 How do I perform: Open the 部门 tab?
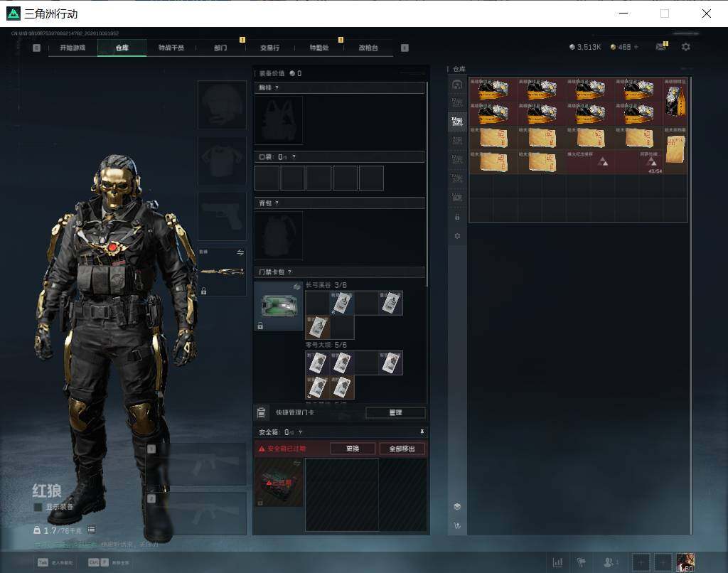(220, 48)
